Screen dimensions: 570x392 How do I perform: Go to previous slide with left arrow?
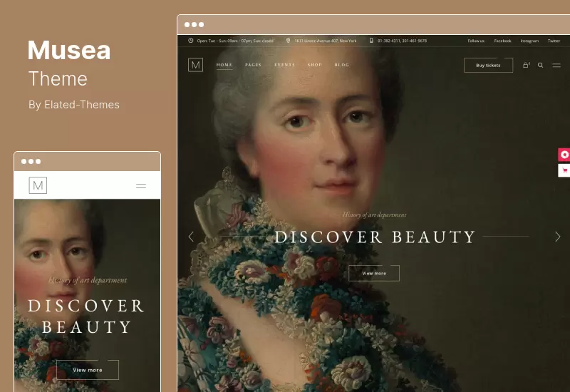[191, 237]
